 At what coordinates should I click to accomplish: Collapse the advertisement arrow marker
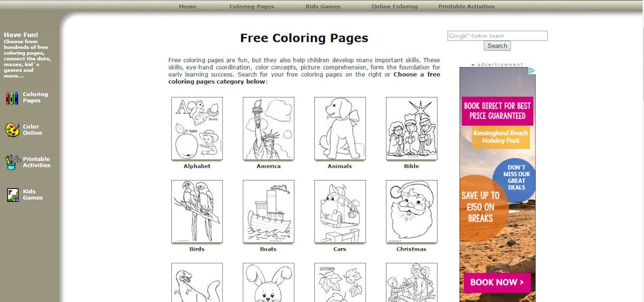click(473, 65)
